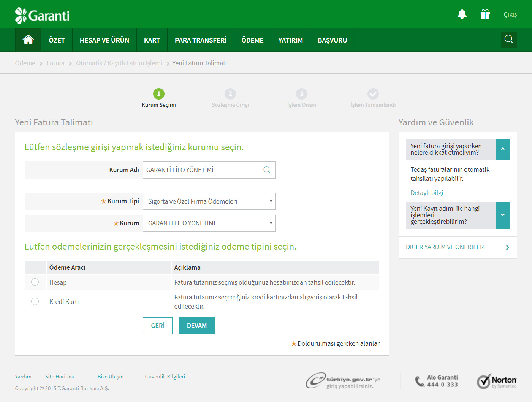This screenshot has width=532, height=402.
Task: Open the ÖZET menu
Action: [57, 40]
